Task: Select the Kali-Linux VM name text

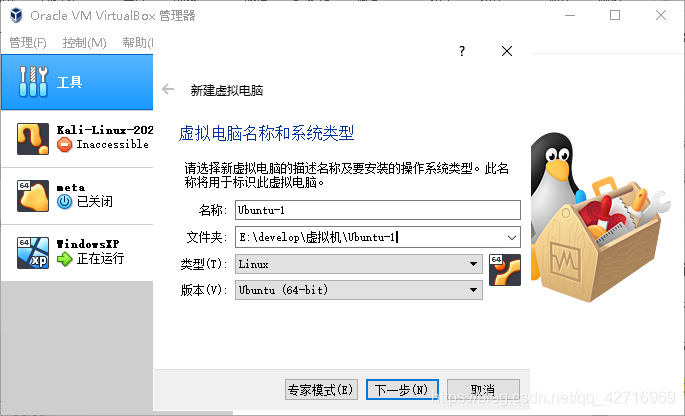Action: click(x=105, y=130)
